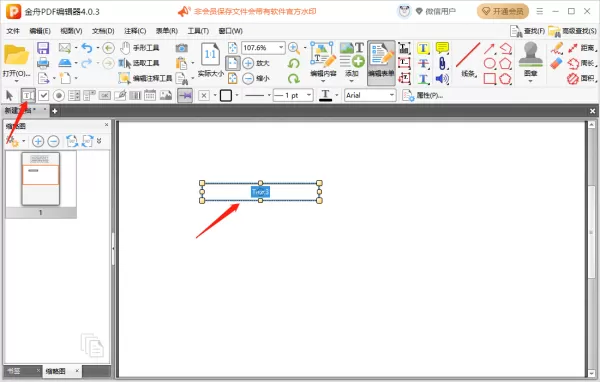
Task: Select the Edit Annotation tool (编辑注释工具)
Action: 145,78
